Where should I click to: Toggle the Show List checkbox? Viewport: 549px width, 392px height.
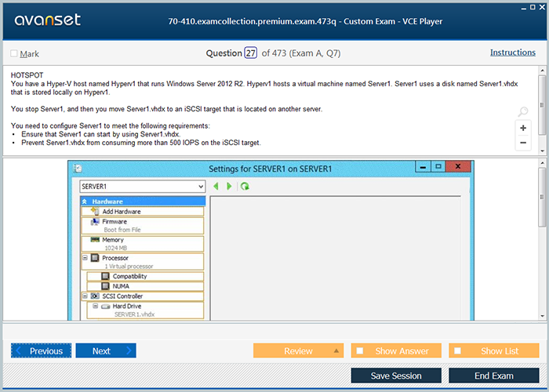[457, 350]
